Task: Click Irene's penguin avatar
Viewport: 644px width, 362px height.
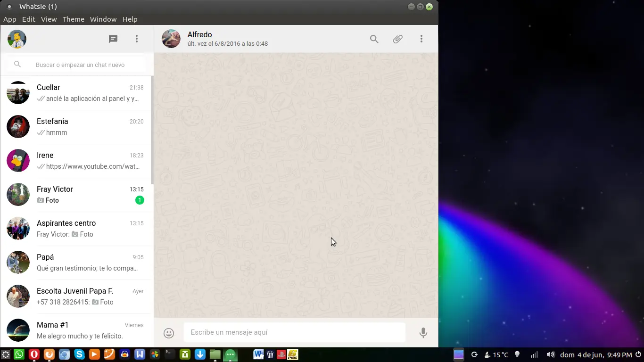Action: pyautogui.click(x=18, y=161)
